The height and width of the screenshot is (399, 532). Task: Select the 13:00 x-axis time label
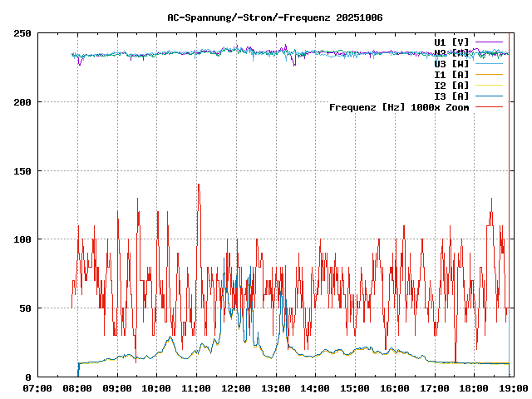(275, 388)
